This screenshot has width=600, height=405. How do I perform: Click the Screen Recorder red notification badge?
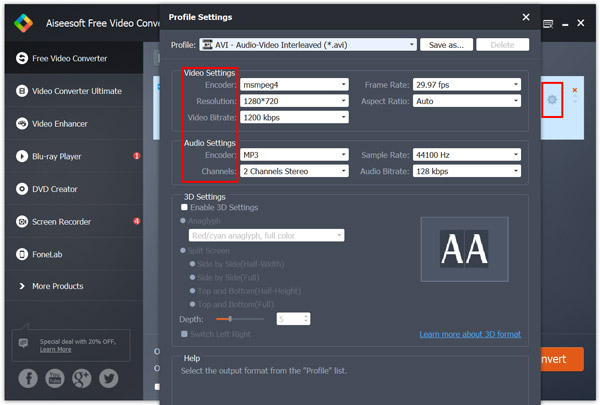point(136,221)
